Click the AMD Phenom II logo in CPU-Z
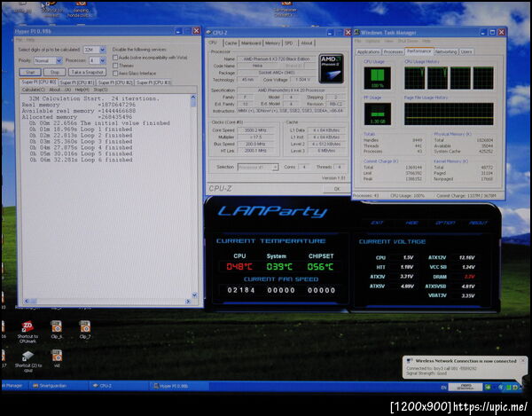 pyautogui.click(x=332, y=68)
